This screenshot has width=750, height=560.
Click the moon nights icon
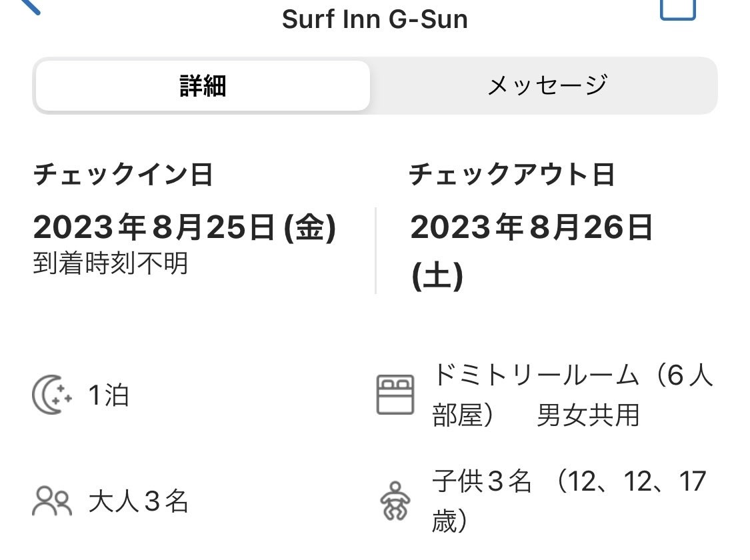pyautogui.click(x=52, y=395)
